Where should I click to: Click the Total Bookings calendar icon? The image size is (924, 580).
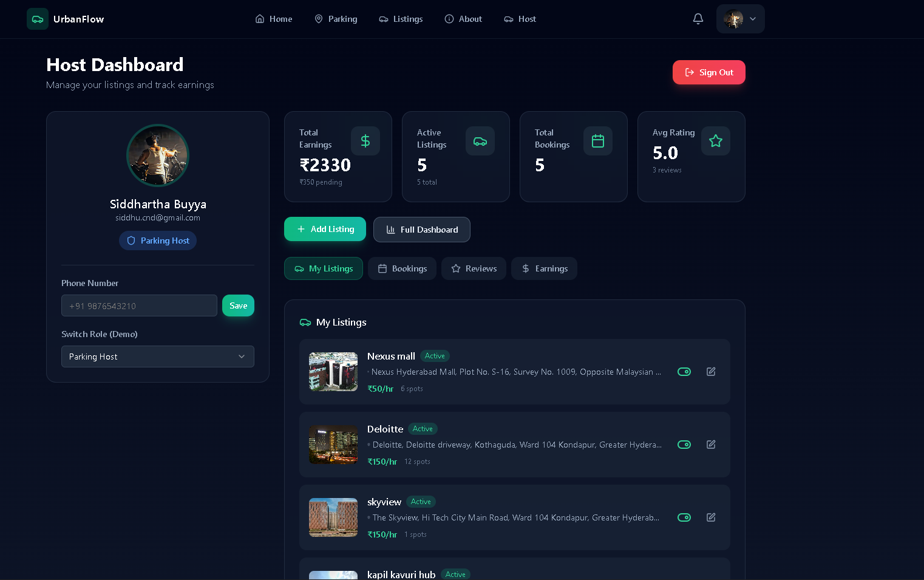tap(598, 141)
